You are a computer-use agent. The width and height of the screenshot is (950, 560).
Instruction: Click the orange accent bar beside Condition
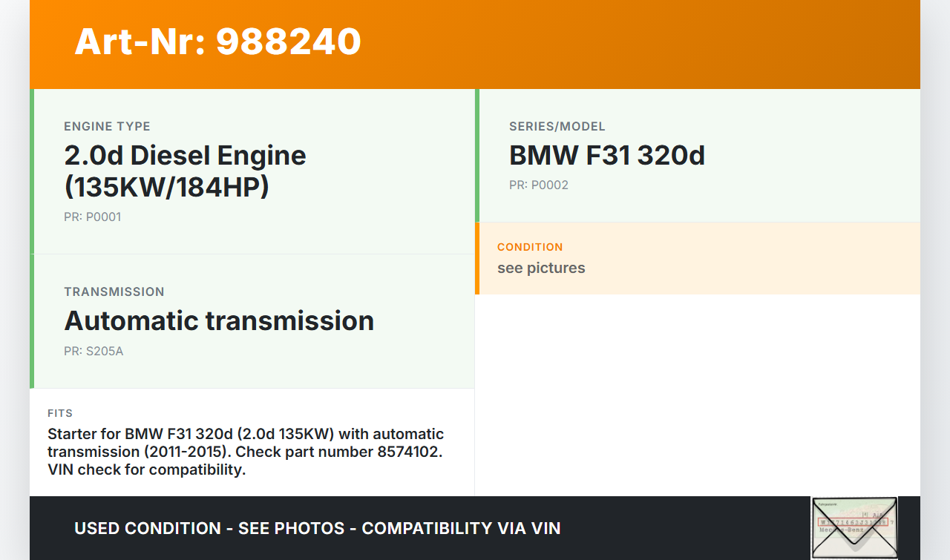477,258
